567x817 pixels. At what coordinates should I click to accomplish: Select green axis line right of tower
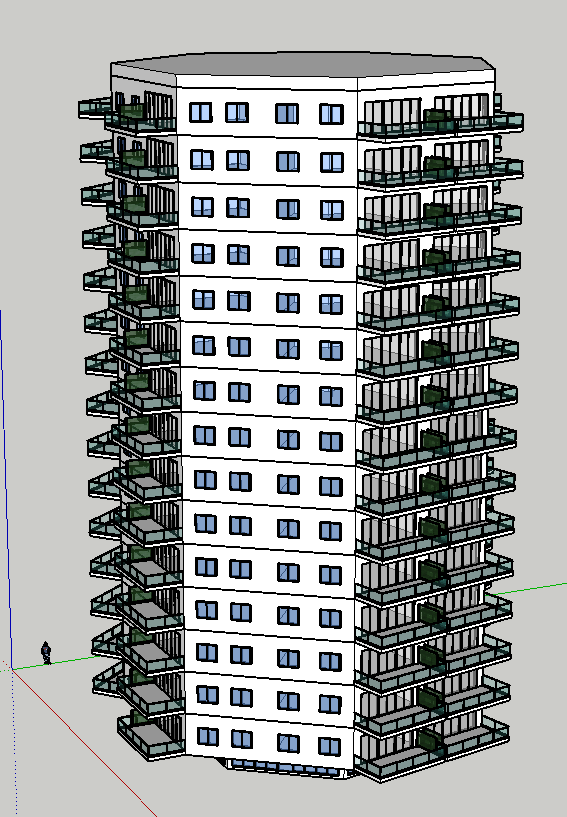526,589
